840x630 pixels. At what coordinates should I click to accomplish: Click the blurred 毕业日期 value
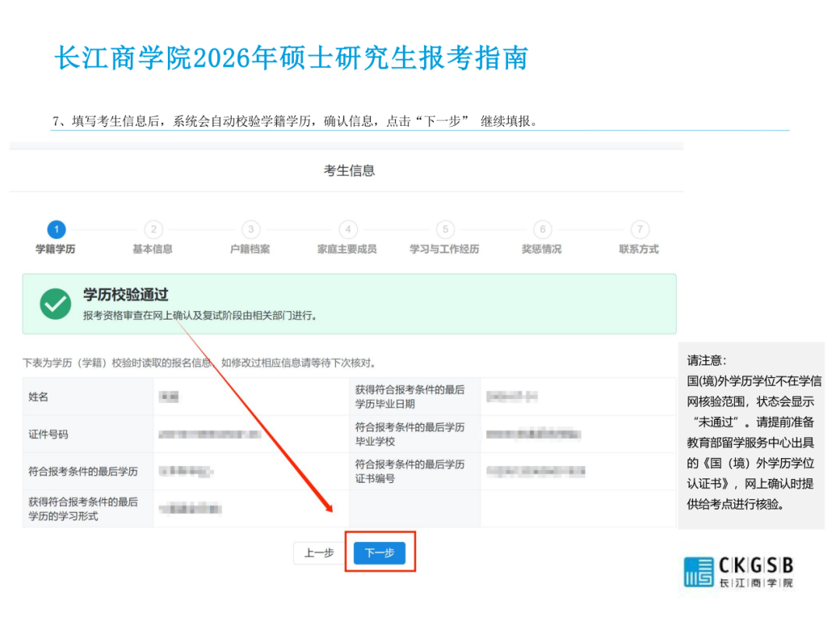coord(511,397)
